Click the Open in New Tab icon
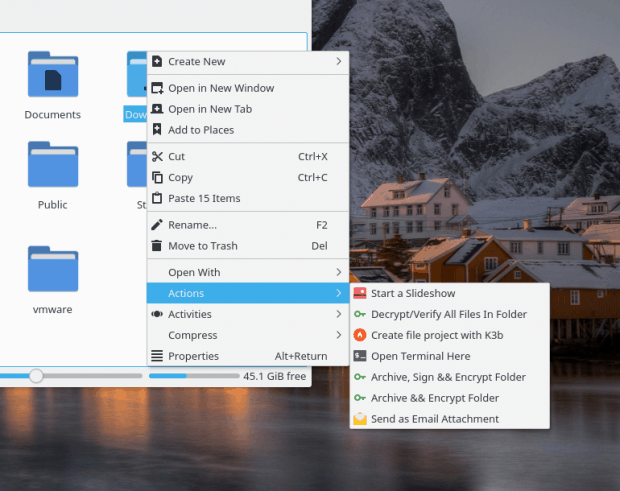 click(x=157, y=109)
